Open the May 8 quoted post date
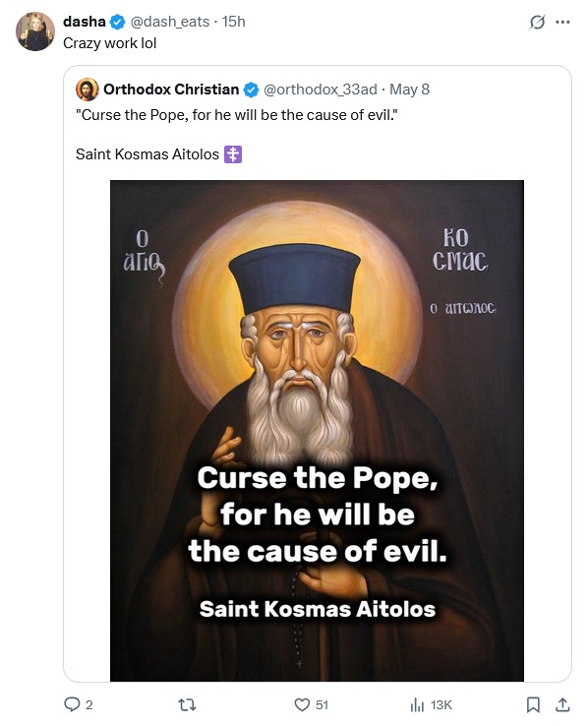This screenshot has width=588, height=726. pyautogui.click(x=409, y=89)
